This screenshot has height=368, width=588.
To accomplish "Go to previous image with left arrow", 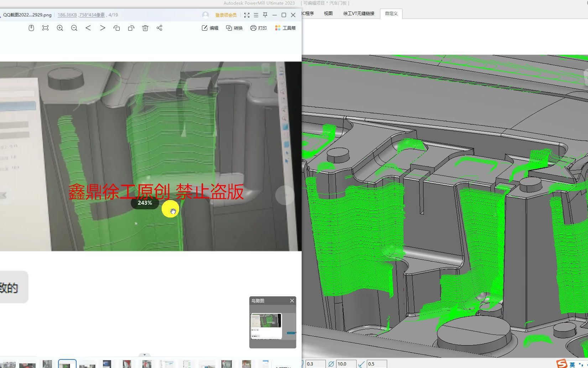I will tap(88, 28).
